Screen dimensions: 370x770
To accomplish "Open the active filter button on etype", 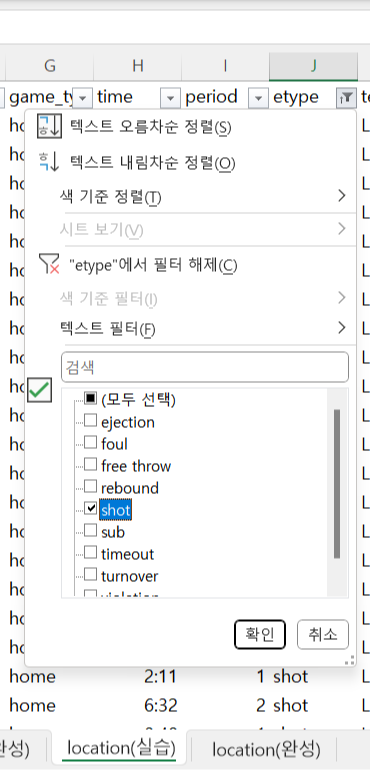I will (346, 98).
